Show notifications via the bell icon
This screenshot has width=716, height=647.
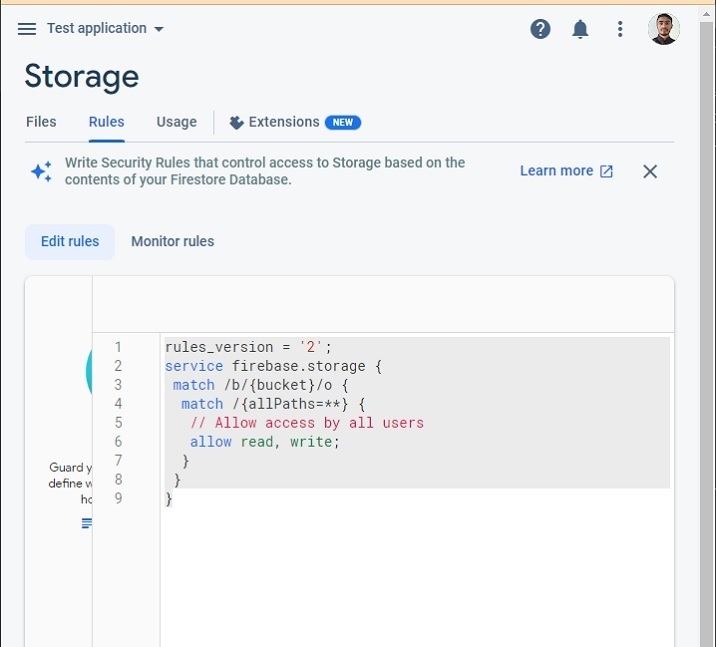coord(580,29)
